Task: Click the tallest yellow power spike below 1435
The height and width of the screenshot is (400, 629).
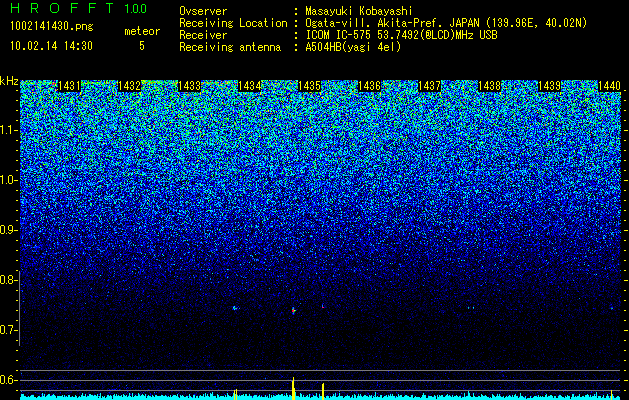Action: pyautogui.click(x=293, y=388)
